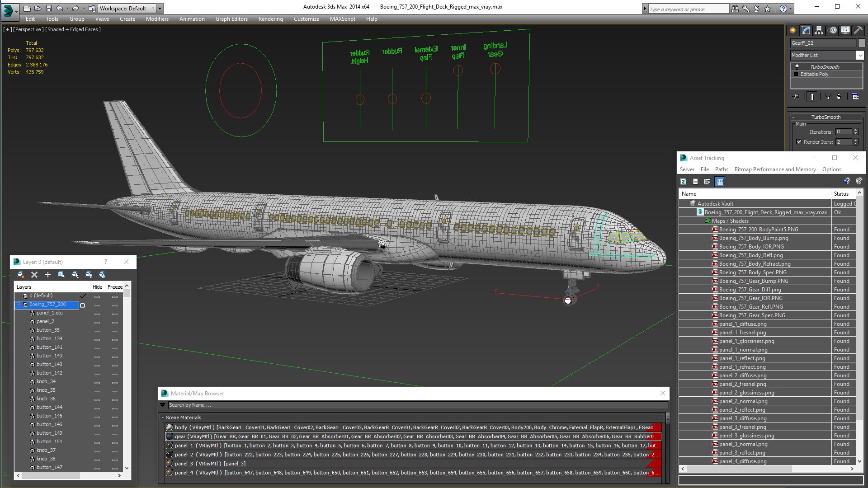Toggle Show End Result button
Screen dimensions: 868x488
pyautogui.click(x=812, y=96)
